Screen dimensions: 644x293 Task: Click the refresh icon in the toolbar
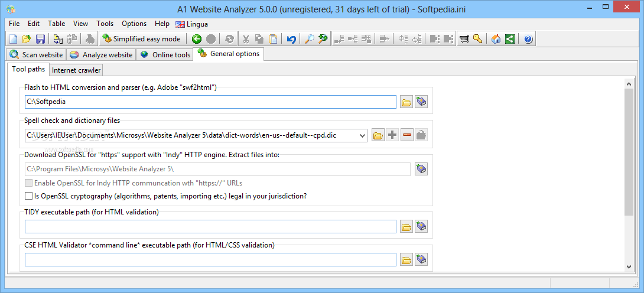230,39
